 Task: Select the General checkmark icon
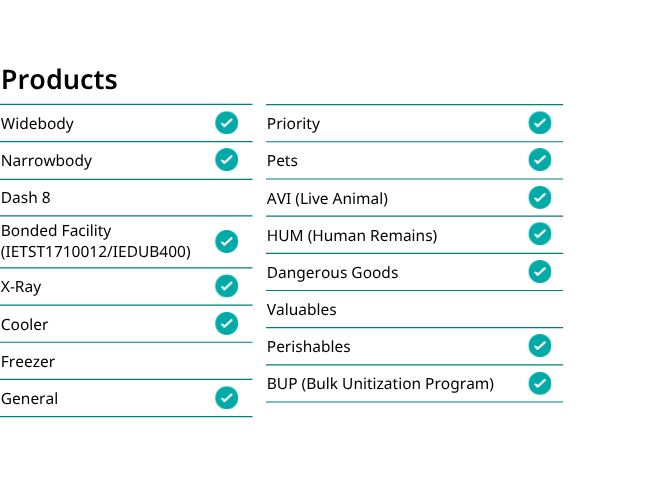pos(226,398)
